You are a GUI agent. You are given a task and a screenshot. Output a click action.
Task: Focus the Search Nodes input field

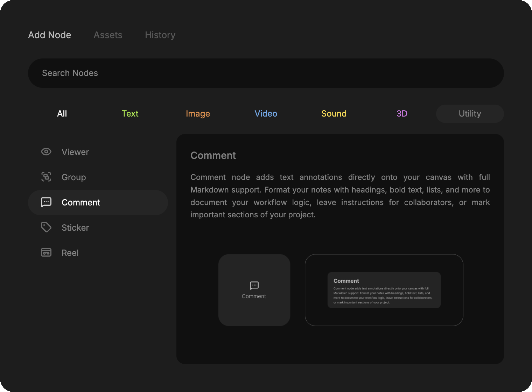[266, 73]
